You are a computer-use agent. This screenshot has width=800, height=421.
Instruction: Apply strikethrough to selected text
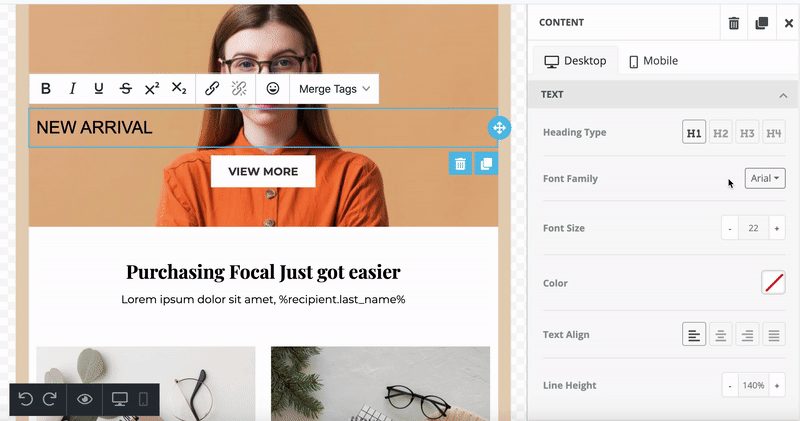click(x=125, y=89)
